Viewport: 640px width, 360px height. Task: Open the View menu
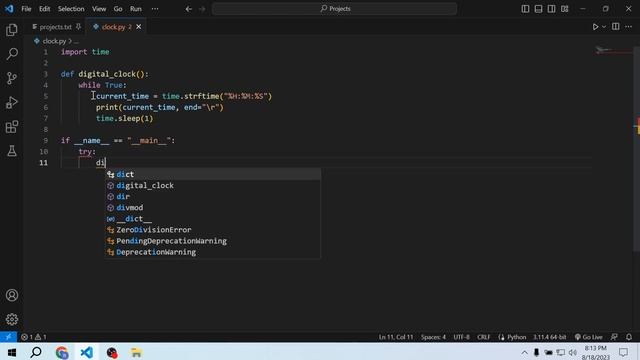pyautogui.click(x=99, y=9)
